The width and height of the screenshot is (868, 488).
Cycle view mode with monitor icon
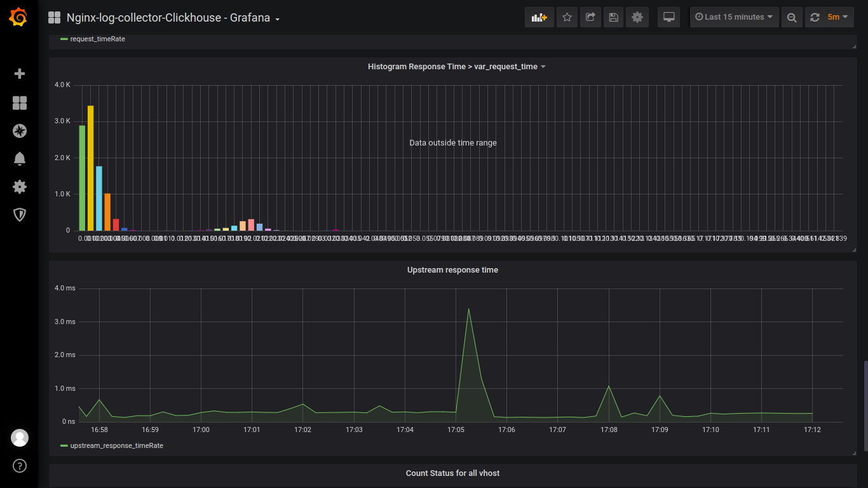pyautogui.click(x=668, y=17)
